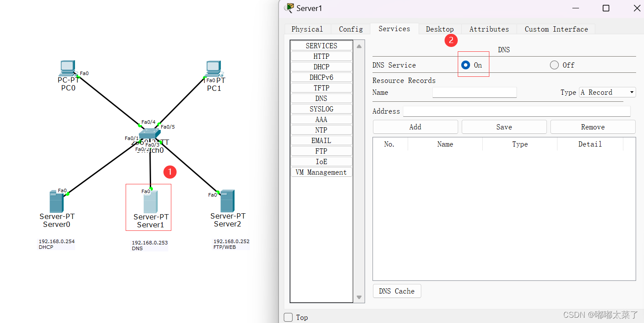Click the Address input field

pos(517,111)
